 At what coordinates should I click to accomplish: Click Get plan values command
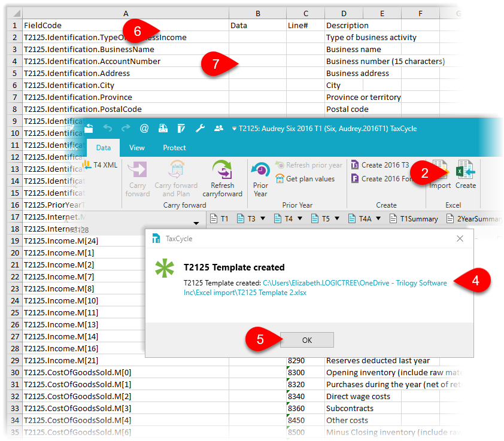click(305, 179)
